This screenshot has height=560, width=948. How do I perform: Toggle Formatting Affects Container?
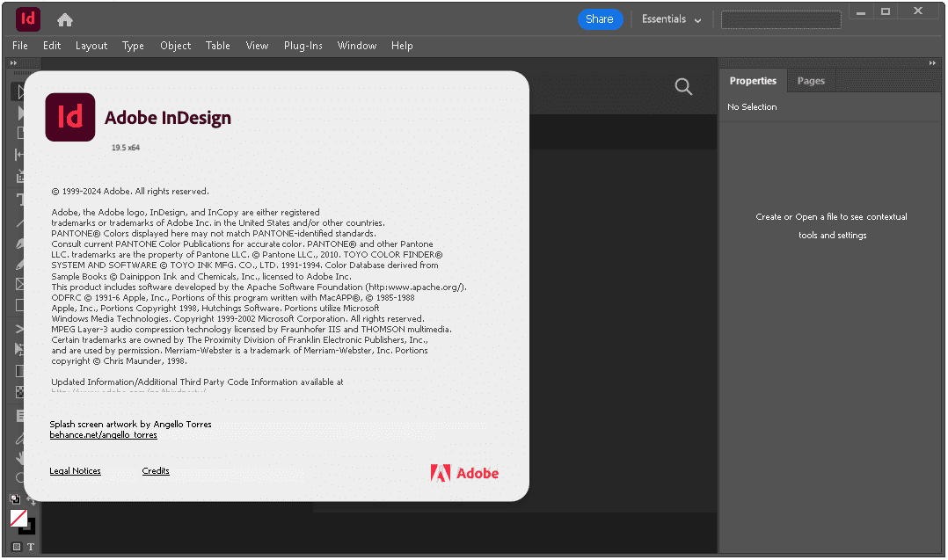coord(17,547)
